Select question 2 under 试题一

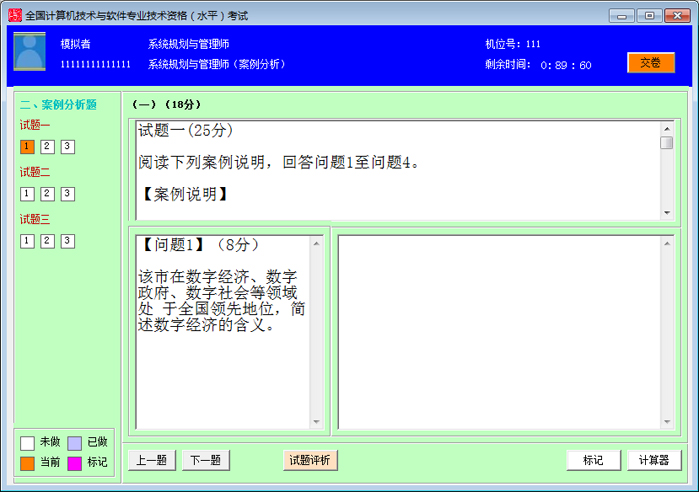click(x=47, y=147)
